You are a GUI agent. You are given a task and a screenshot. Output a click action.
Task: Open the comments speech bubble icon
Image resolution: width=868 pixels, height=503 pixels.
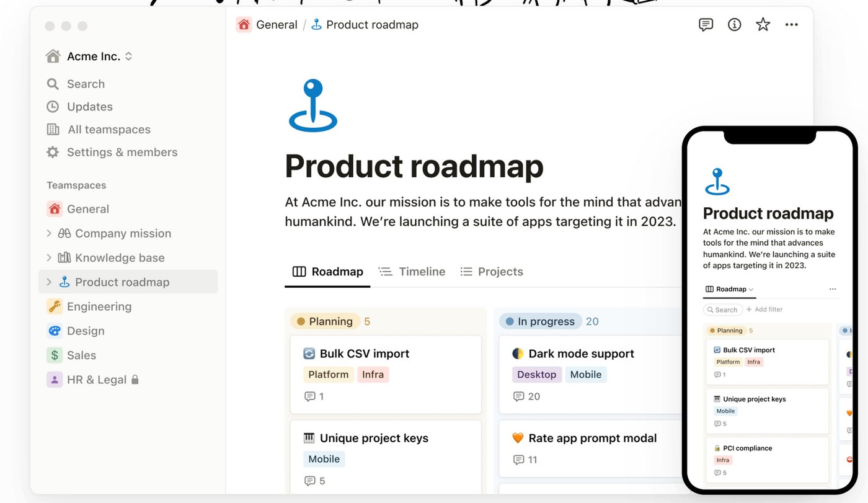(x=706, y=25)
